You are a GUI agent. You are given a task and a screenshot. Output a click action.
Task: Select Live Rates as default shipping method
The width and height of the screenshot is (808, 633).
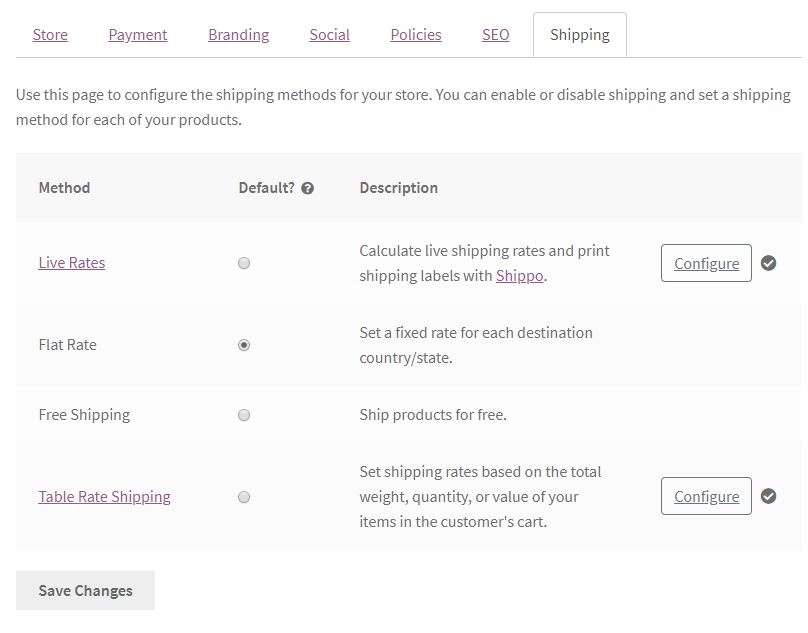[244, 263]
